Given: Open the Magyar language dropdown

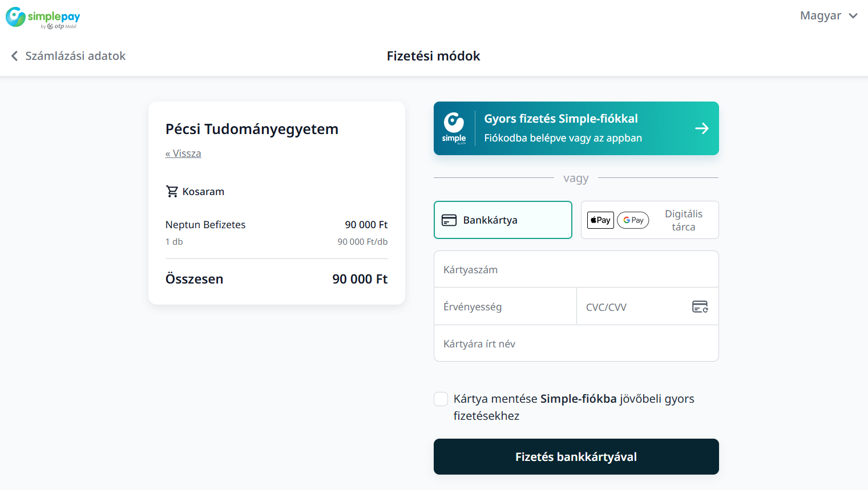Looking at the screenshot, I should coord(821,16).
